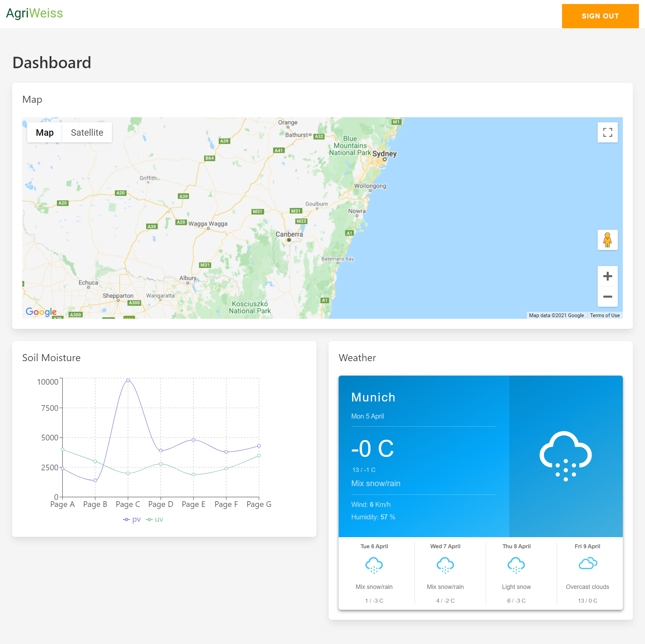Screen dimensions: 645x644
Task: Click the AgriWeiss logo
Action: point(35,13)
